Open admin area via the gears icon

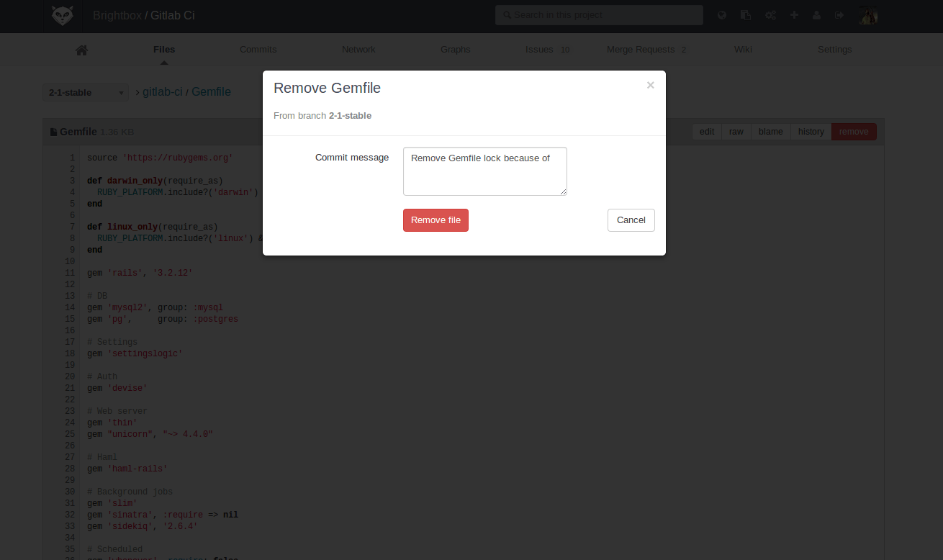tap(770, 15)
